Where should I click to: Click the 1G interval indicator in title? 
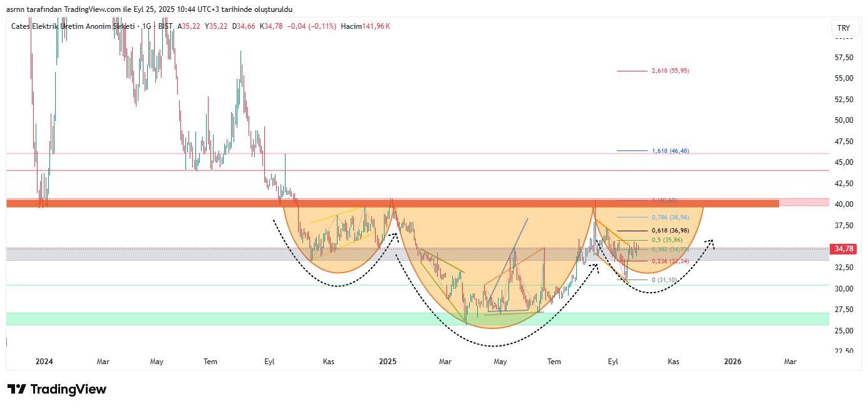[x=147, y=26]
